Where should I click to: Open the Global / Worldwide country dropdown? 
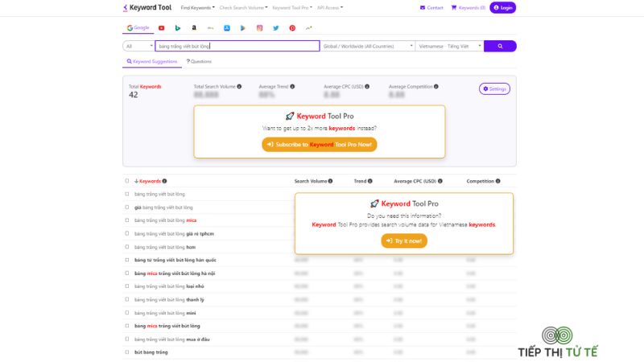368,46
